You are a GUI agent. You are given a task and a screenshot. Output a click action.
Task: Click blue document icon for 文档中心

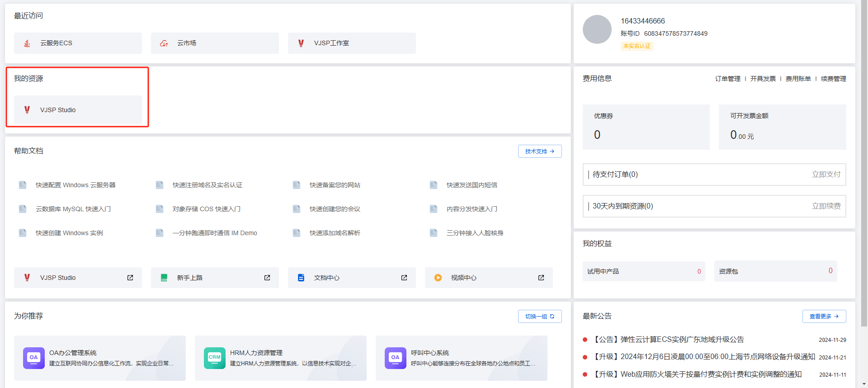[x=301, y=278]
